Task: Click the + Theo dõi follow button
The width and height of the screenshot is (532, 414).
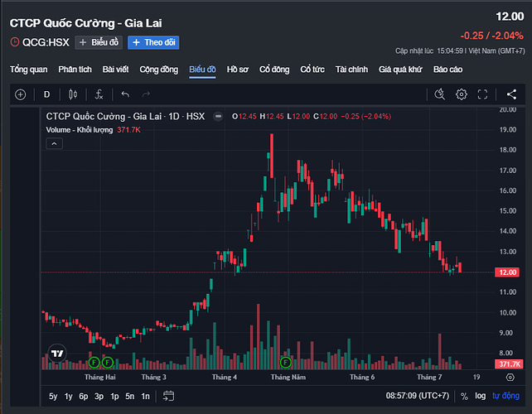Action: pos(153,42)
